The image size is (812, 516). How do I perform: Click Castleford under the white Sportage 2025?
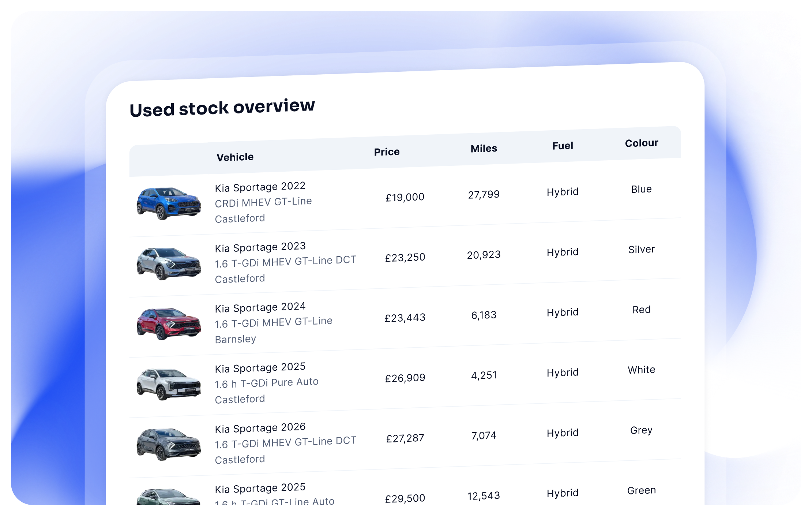click(240, 399)
